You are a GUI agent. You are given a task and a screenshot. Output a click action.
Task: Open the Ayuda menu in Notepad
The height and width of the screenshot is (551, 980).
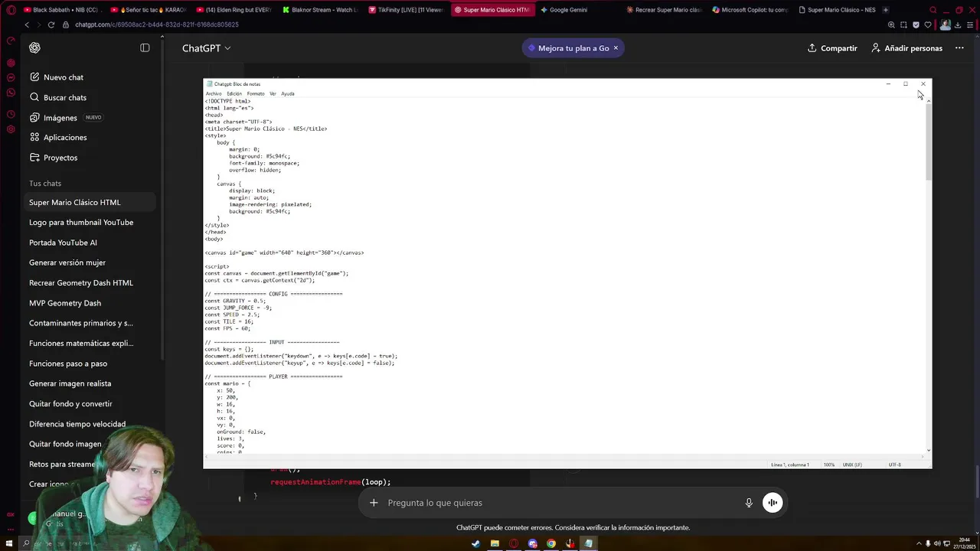click(288, 93)
